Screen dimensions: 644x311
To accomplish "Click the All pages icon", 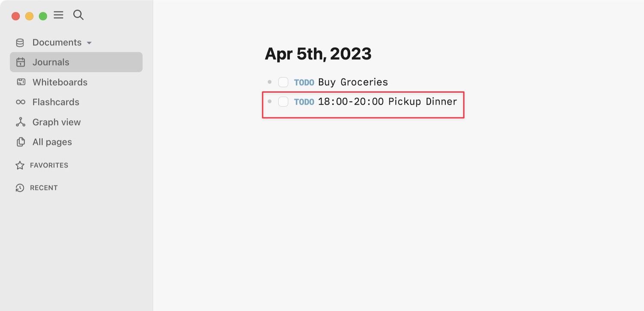I will 21,142.
